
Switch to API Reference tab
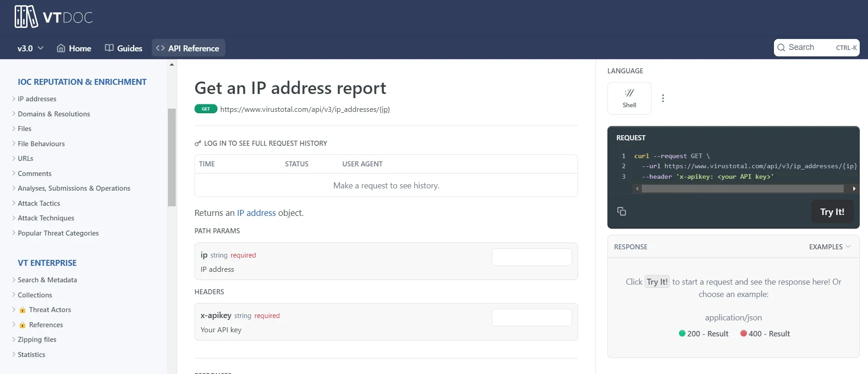click(x=188, y=48)
